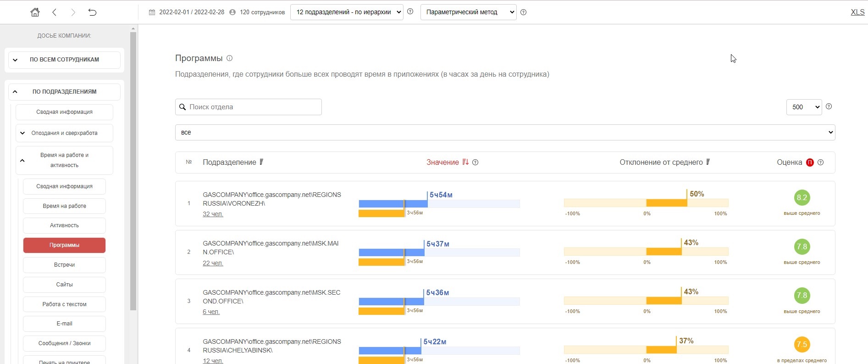Open the calendar date range picker icon
This screenshot has width=868, height=364.
point(152,12)
